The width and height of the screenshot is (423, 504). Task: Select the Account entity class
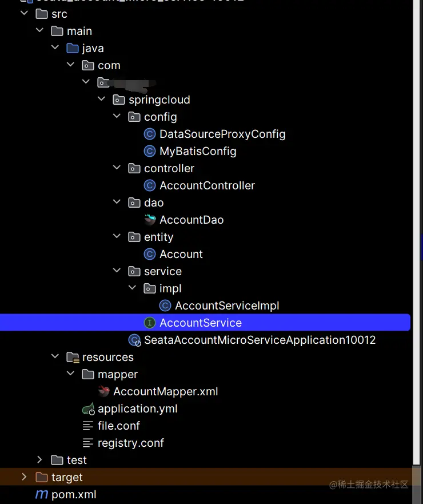pyautogui.click(x=181, y=254)
